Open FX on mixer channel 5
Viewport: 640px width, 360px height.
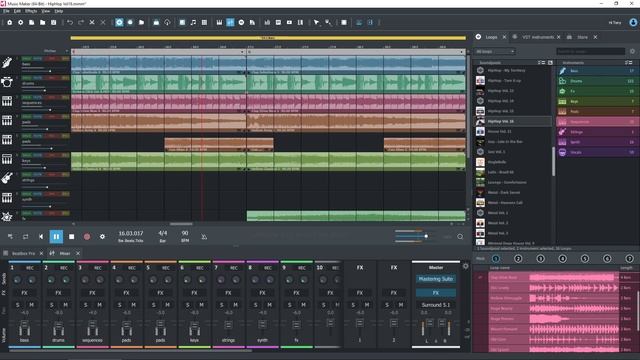point(160,293)
